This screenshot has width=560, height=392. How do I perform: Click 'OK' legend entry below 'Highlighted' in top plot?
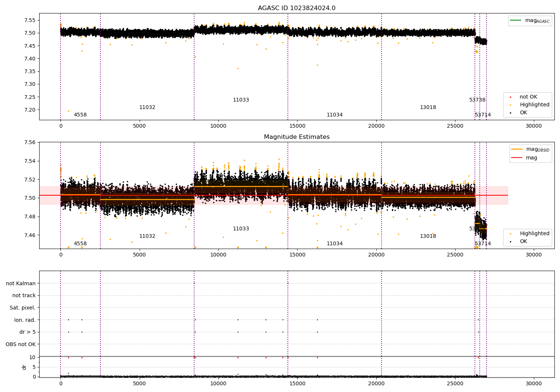tap(519, 113)
